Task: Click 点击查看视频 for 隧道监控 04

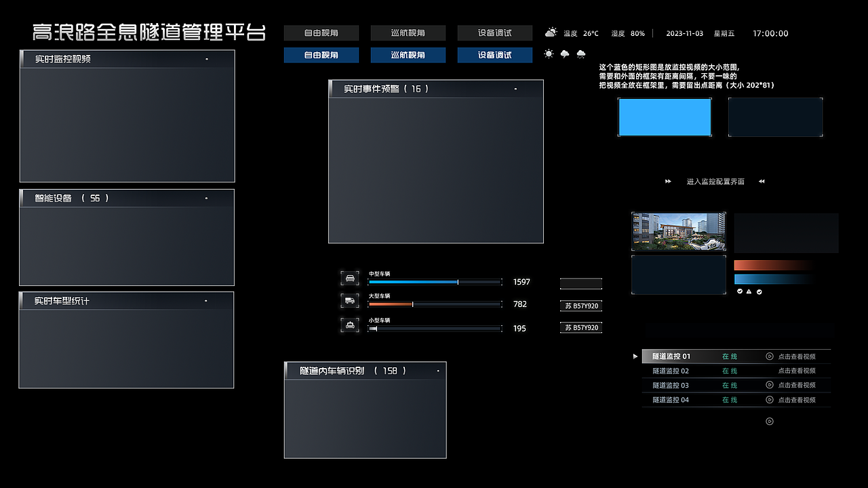Action: click(797, 400)
